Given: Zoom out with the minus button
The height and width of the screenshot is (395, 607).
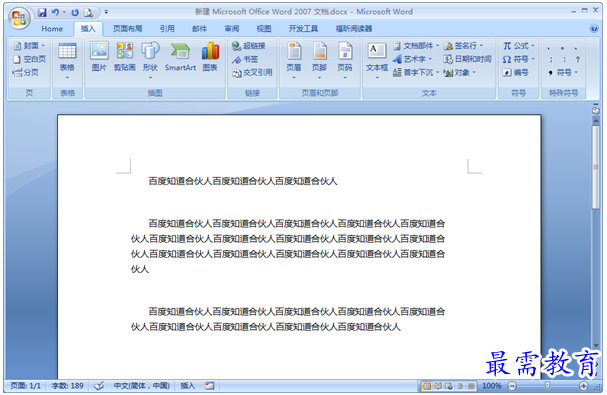Looking at the screenshot, I should [x=512, y=386].
